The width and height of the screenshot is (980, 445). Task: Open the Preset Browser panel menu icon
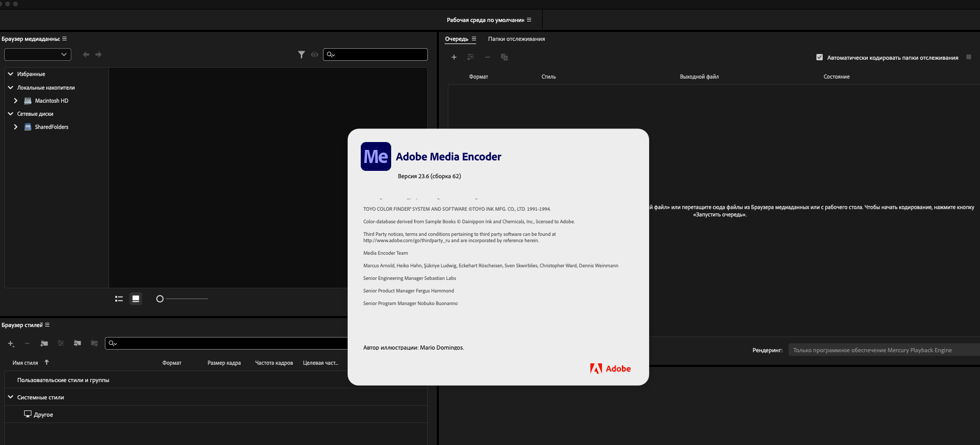(47, 325)
